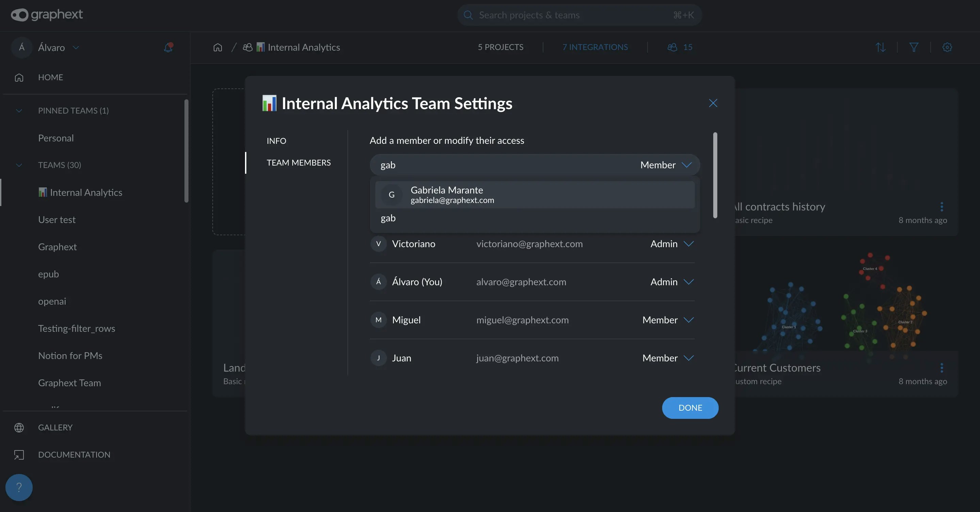Image resolution: width=980 pixels, height=512 pixels.
Task: Switch to the INFO tab
Action: click(276, 141)
